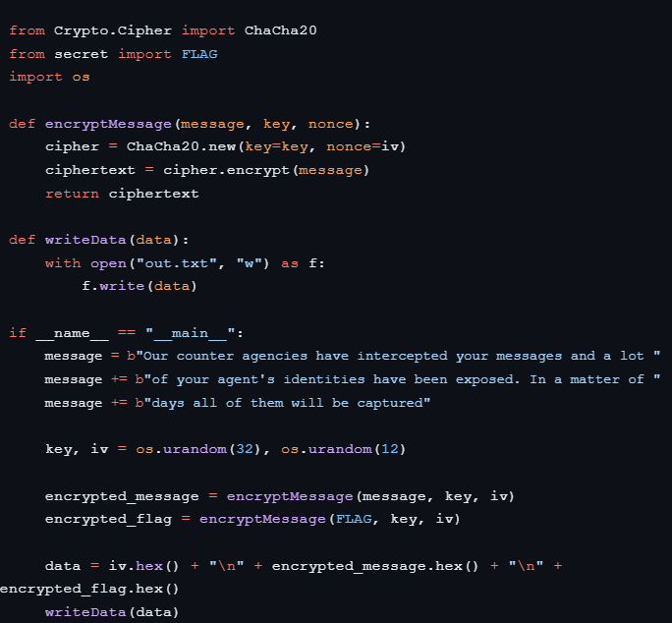Click the ChaCha20.new constructor call
Image resolution: width=672 pixels, height=623 pixels.
click(x=171, y=146)
